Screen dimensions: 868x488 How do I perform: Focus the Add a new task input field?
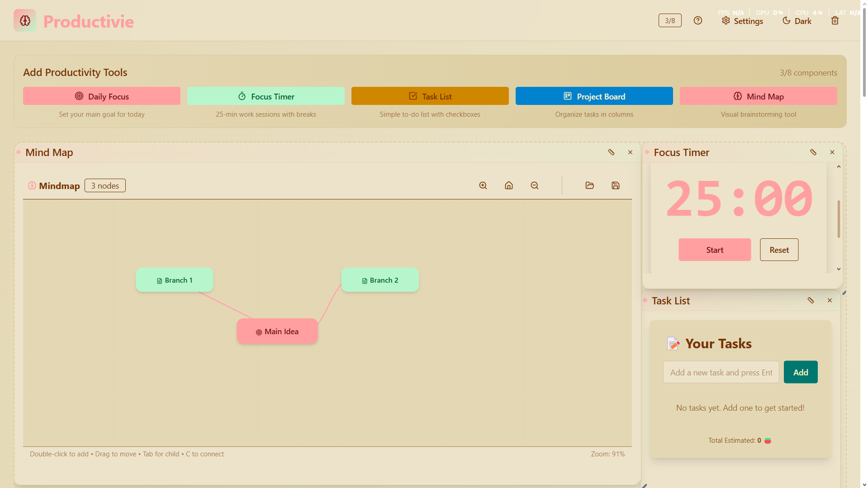point(721,372)
